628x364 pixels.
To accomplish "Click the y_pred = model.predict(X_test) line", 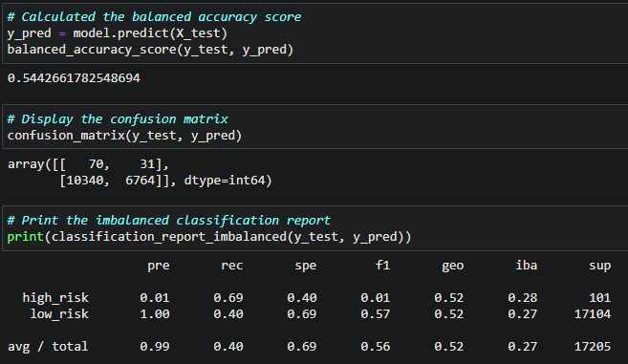I will 118,33.
